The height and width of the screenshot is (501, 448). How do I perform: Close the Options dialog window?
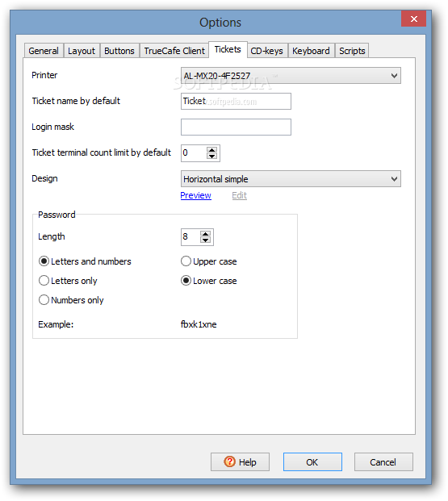(414, 19)
